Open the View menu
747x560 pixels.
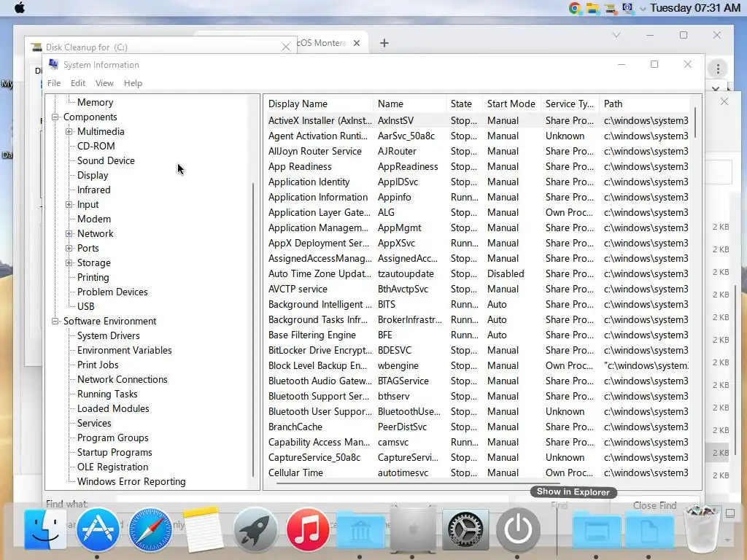104,83
